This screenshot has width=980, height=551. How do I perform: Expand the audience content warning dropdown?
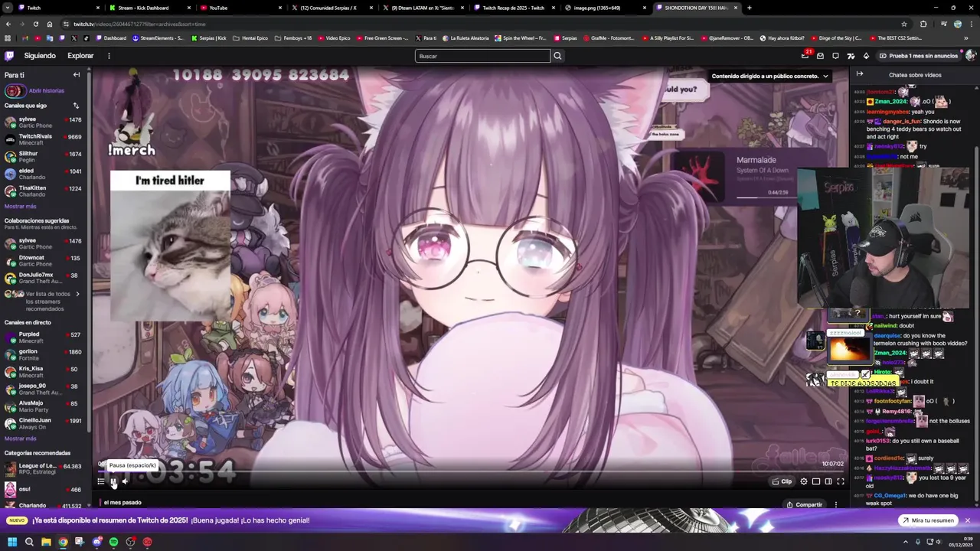click(771, 76)
